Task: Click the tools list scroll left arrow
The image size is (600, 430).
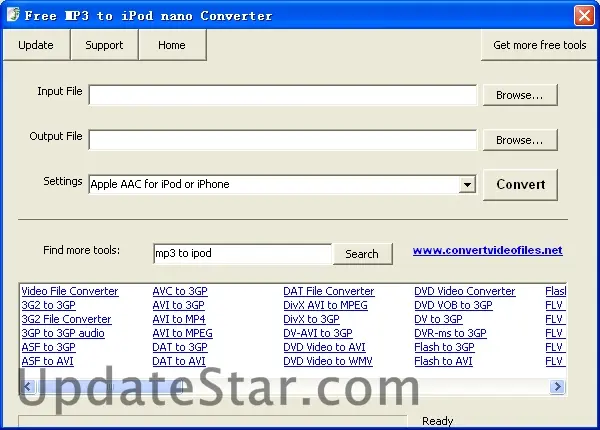Action: coord(27,386)
